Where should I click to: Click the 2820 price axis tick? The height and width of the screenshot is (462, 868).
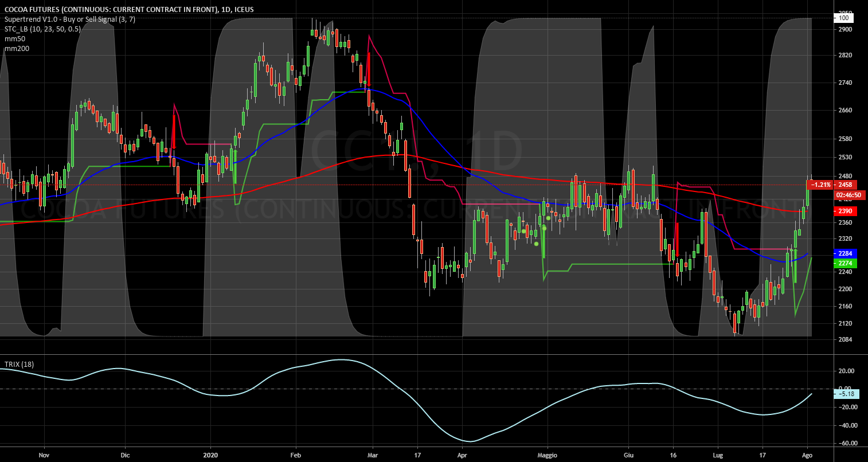point(846,55)
